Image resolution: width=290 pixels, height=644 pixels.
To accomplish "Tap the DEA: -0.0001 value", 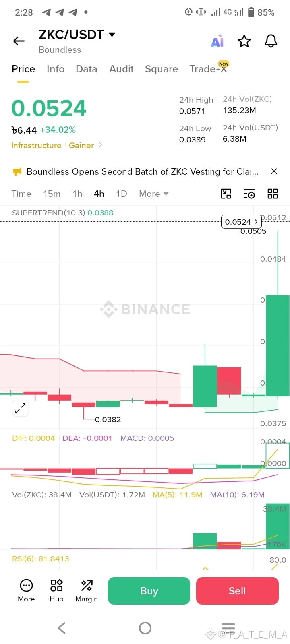I will [x=87, y=438].
